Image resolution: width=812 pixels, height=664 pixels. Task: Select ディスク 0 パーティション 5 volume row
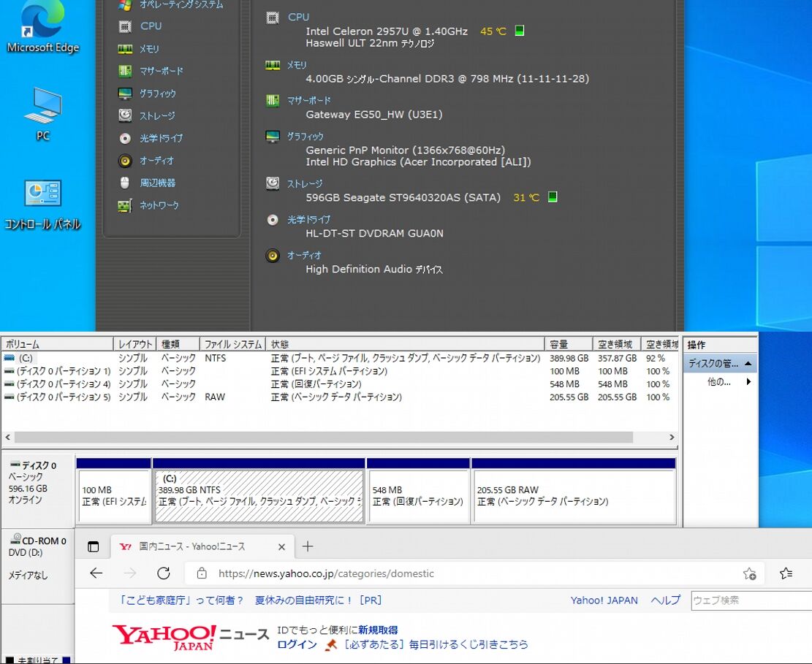[x=339, y=397]
